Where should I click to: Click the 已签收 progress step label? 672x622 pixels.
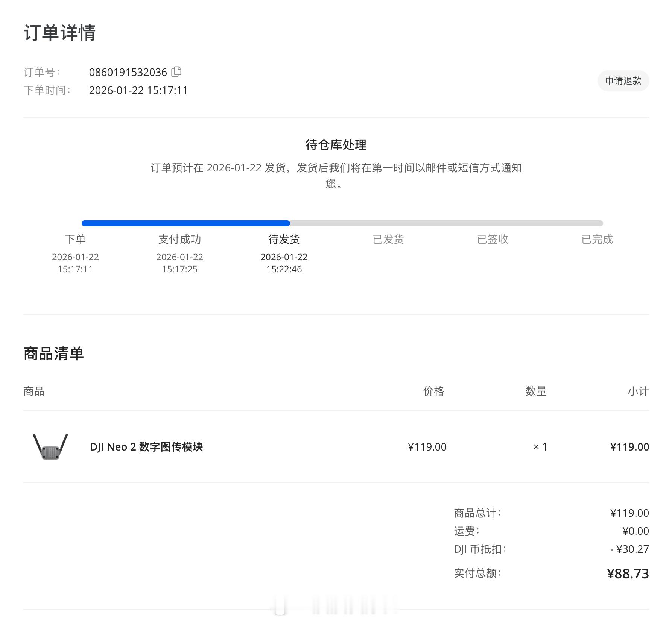click(x=493, y=239)
